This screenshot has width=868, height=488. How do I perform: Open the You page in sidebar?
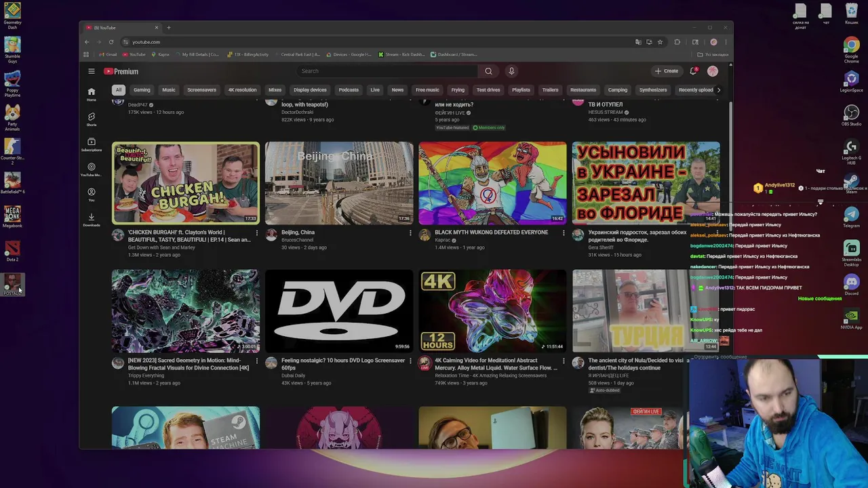[91, 195]
